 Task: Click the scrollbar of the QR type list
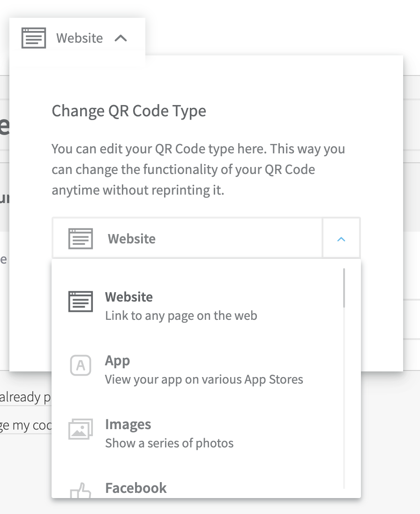coord(344,288)
